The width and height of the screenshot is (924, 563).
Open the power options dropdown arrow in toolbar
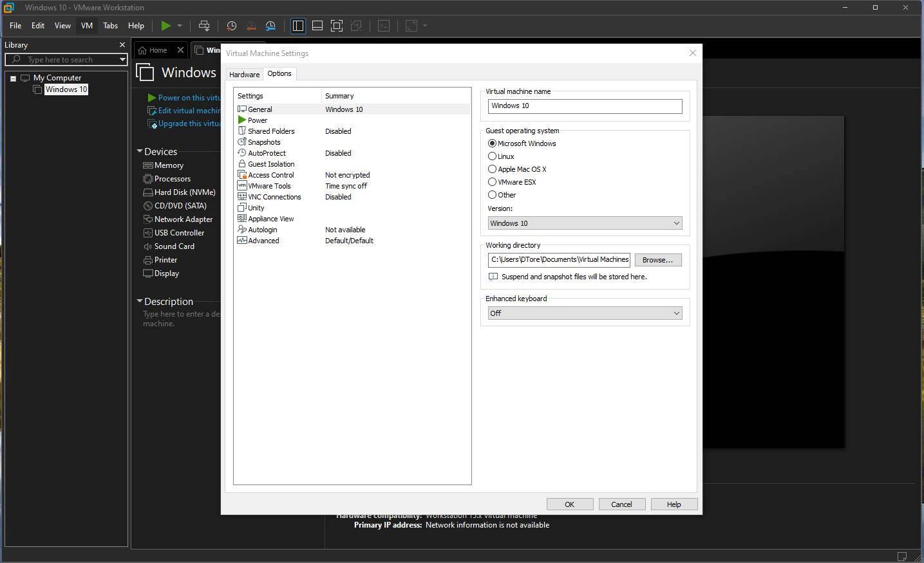point(180,26)
